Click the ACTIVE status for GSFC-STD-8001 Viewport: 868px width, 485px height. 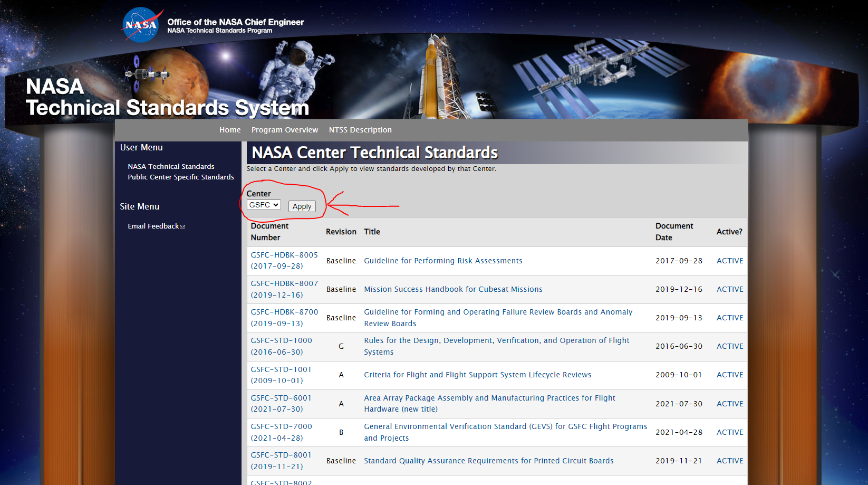[x=729, y=460]
